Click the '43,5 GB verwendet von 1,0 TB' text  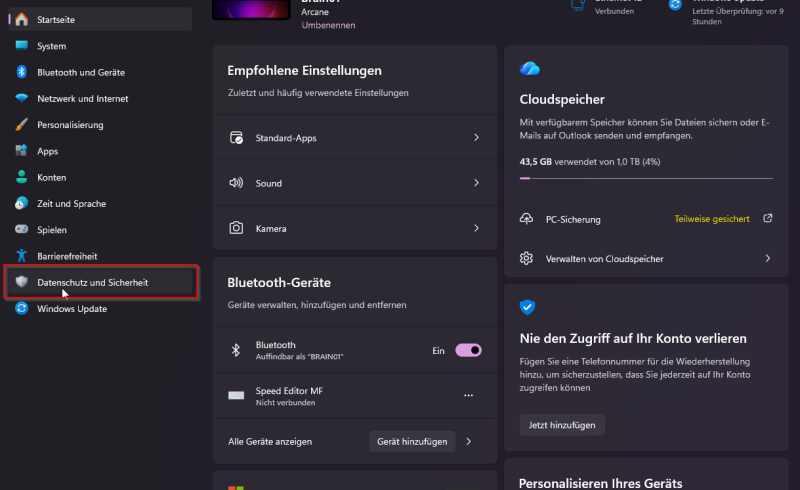tap(590, 162)
